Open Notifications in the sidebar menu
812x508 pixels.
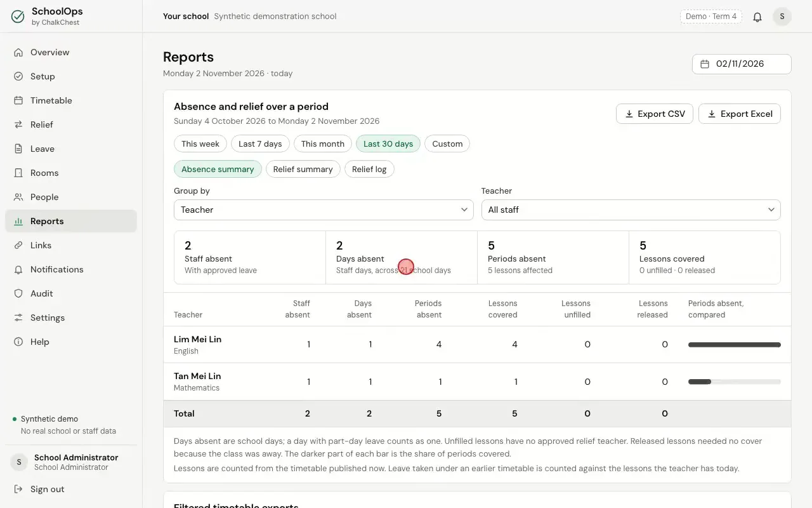(71, 270)
